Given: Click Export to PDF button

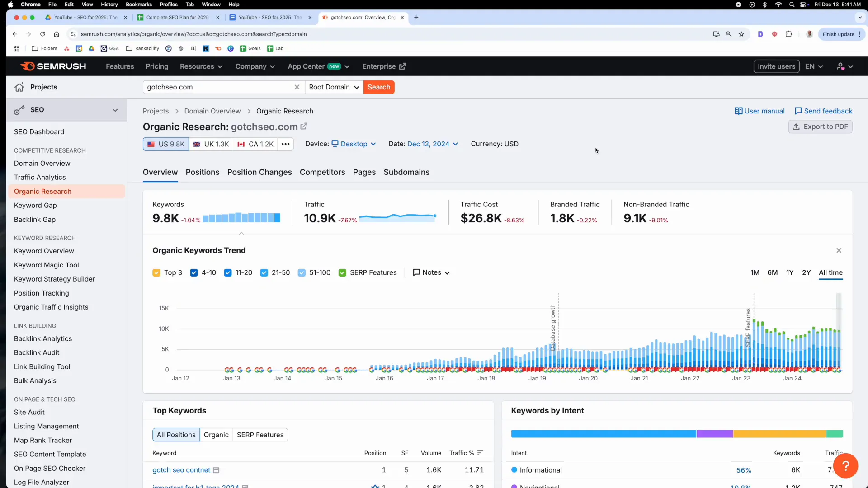Looking at the screenshot, I should tap(821, 127).
